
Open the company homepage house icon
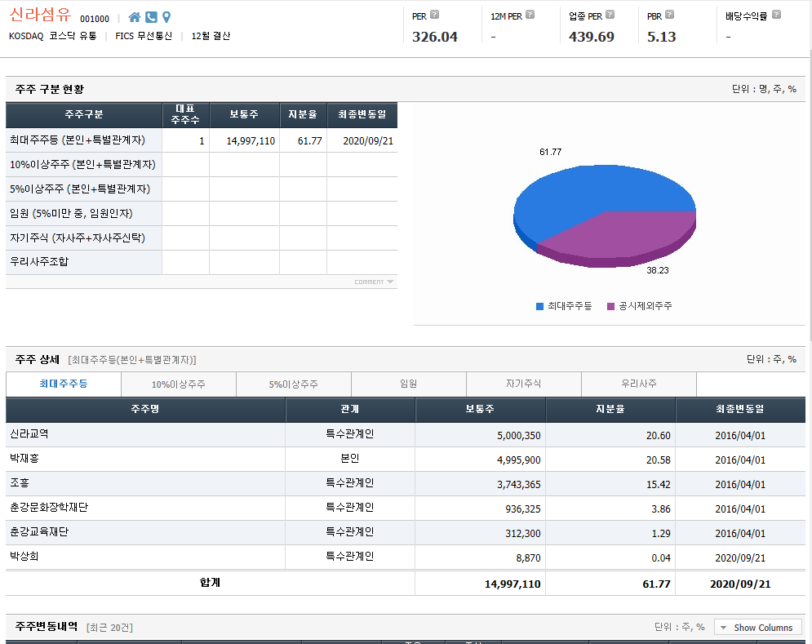point(134,17)
